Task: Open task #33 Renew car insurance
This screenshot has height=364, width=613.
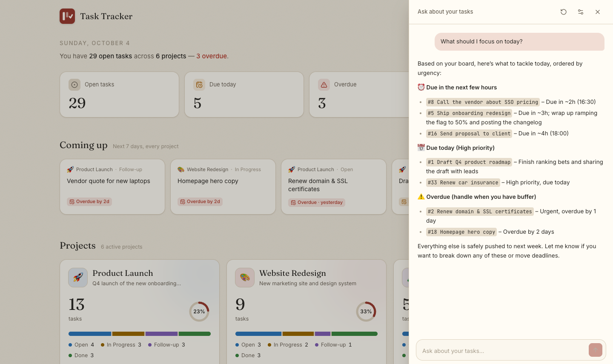Action: 463,183
